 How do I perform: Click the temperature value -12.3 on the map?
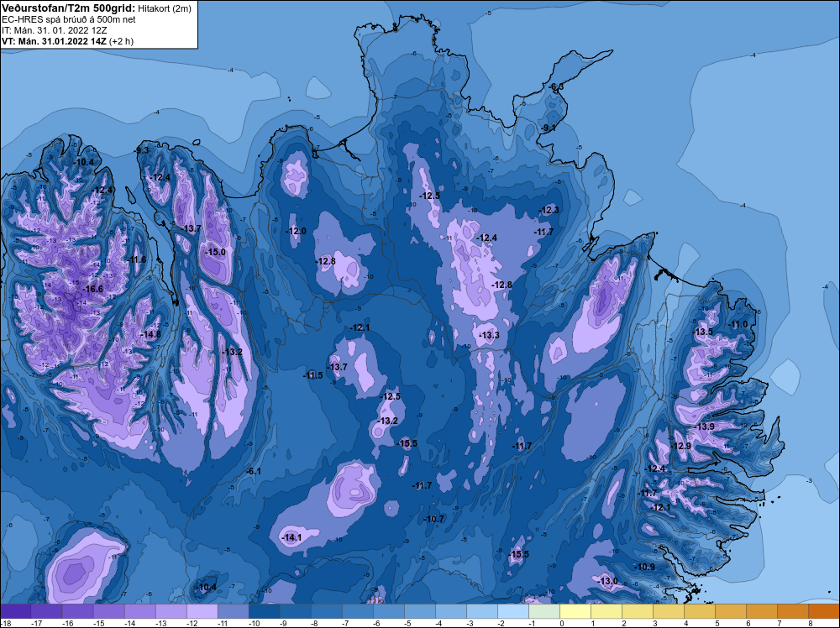[549, 210]
